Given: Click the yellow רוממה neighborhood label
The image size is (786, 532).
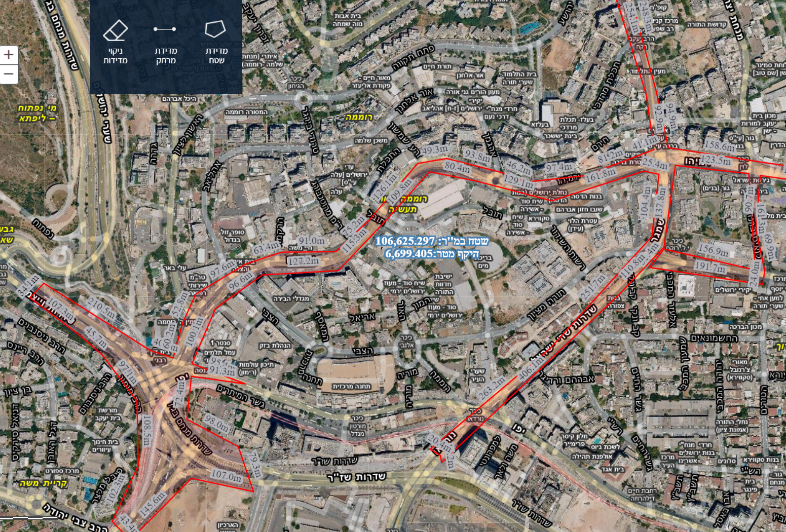Looking at the screenshot, I should (359, 117).
